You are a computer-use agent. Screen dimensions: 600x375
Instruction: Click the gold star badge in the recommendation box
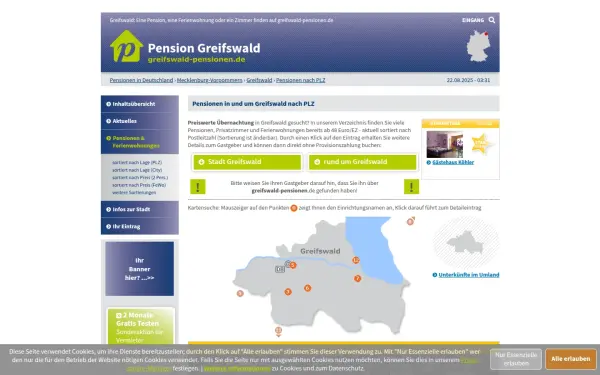point(481,143)
